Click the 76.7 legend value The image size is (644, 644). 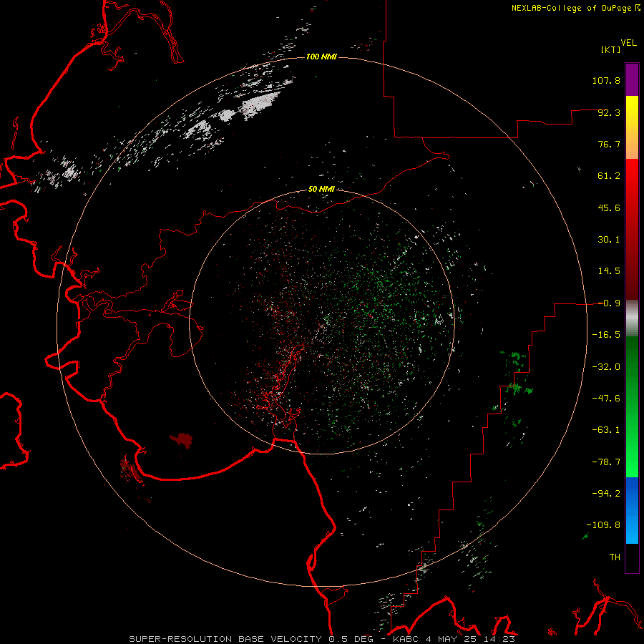coord(609,144)
